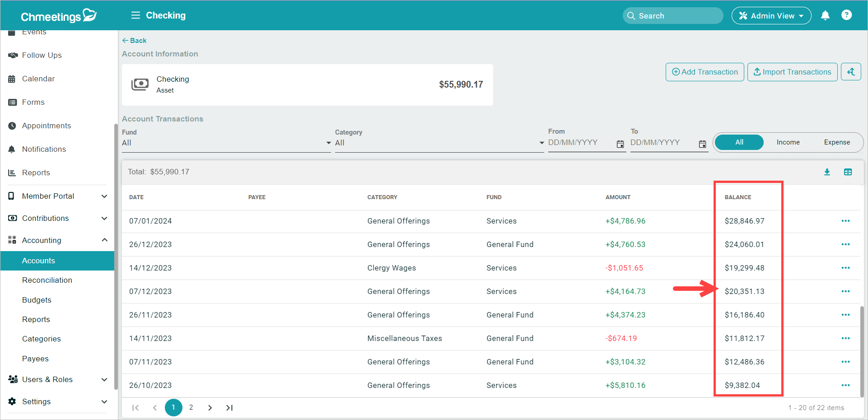Open the column layout grid icon
The image size is (868, 420).
click(848, 172)
